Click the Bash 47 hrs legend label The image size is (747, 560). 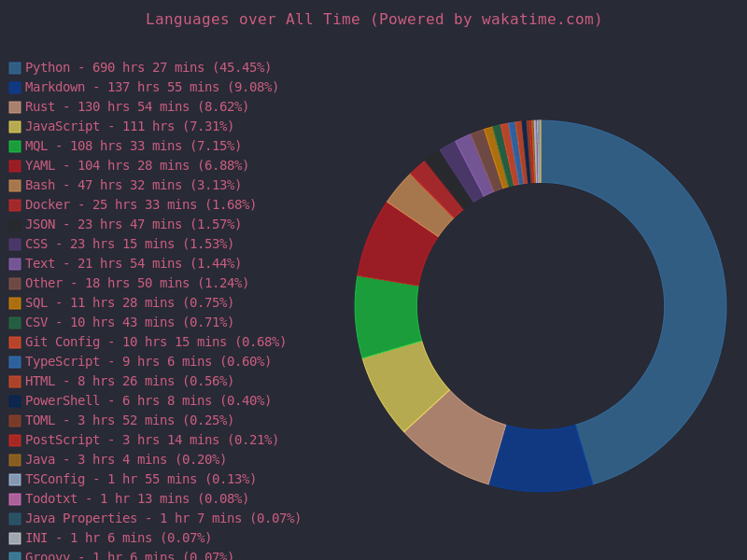pyautogui.click(x=133, y=185)
